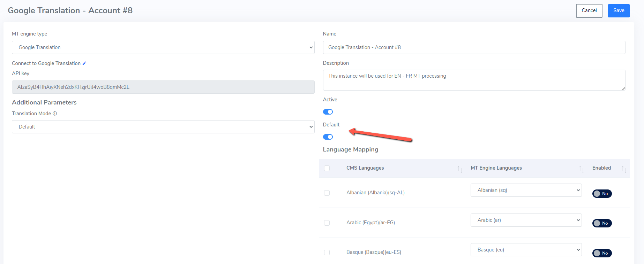644x264 pixels.
Task: Click the Cancel button
Action: point(589,11)
